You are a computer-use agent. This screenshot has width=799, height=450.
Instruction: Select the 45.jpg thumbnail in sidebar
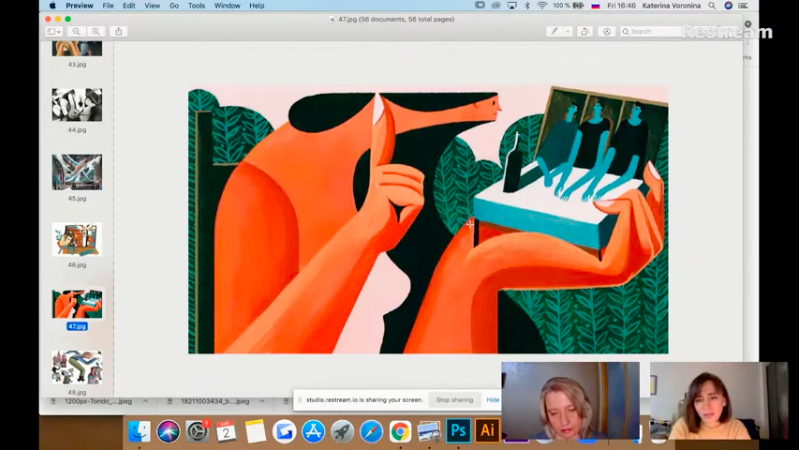pyautogui.click(x=77, y=173)
